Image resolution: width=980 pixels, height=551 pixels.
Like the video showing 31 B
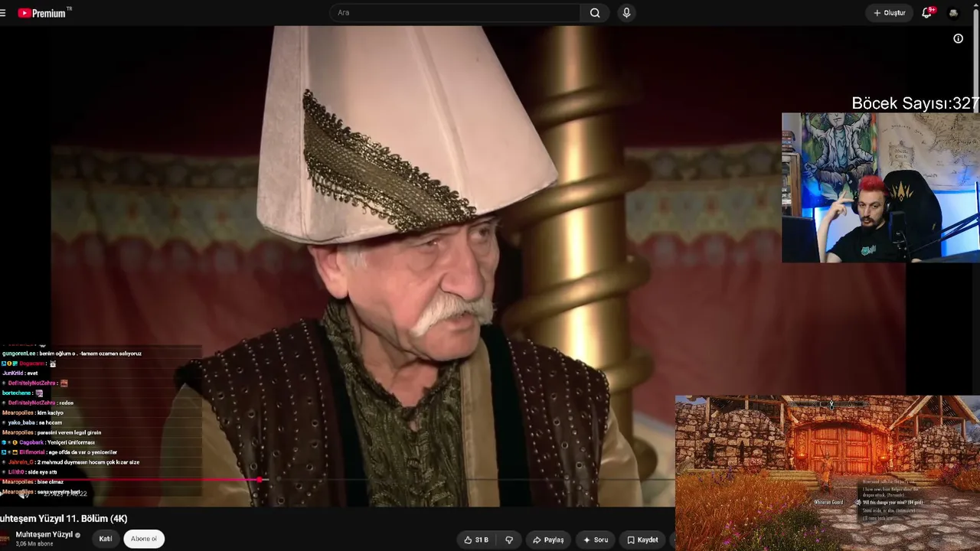(x=475, y=540)
